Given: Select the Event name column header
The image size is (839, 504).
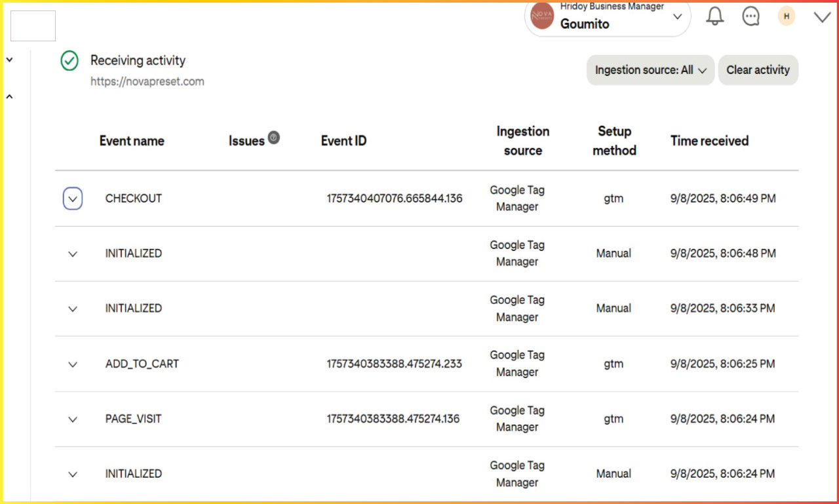Looking at the screenshot, I should point(132,140).
